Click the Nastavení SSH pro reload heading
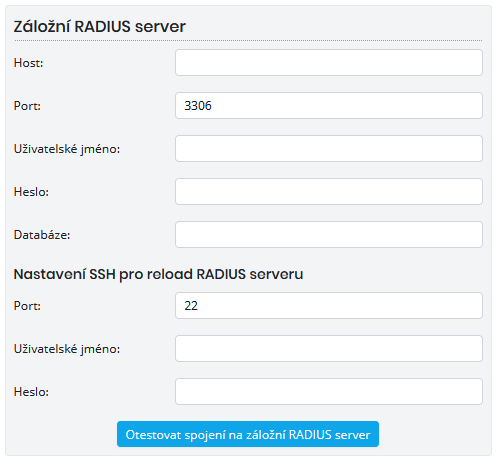 [x=158, y=274]
